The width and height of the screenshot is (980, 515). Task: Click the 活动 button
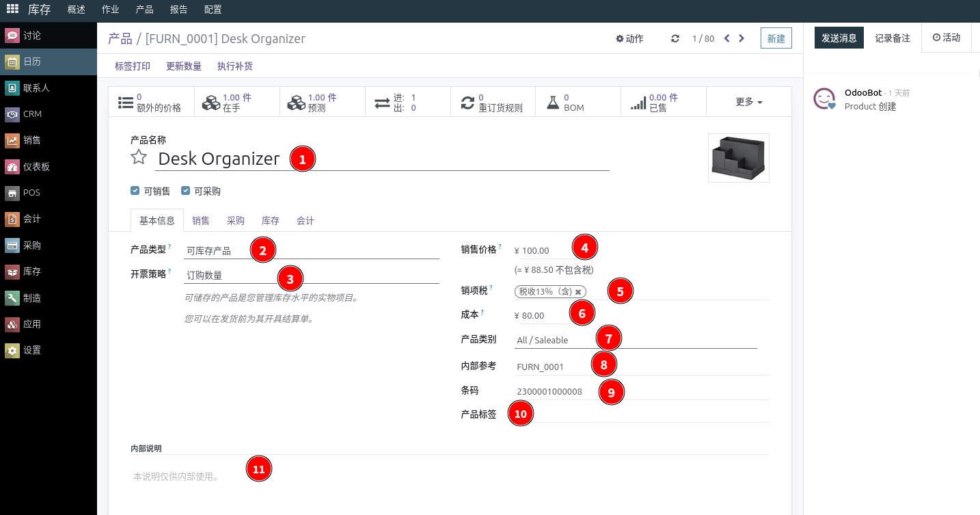click(947, 38)
